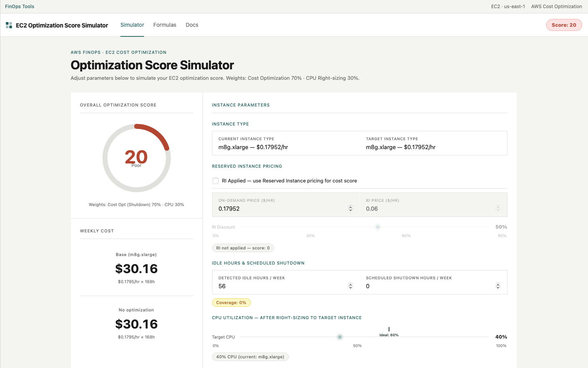Screen dimensions: 588x368
Task: Switch to the Formulas tab
Action: (165, 25)
